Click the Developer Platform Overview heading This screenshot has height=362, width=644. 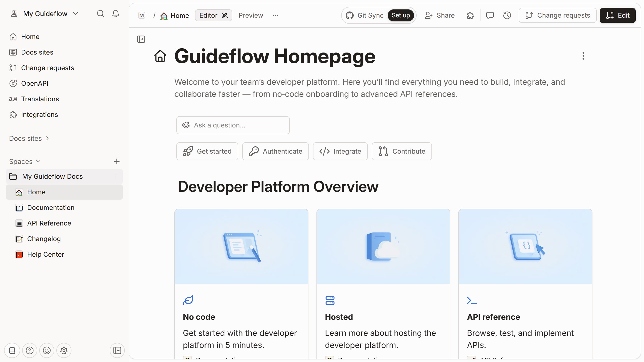coord(278,187)
